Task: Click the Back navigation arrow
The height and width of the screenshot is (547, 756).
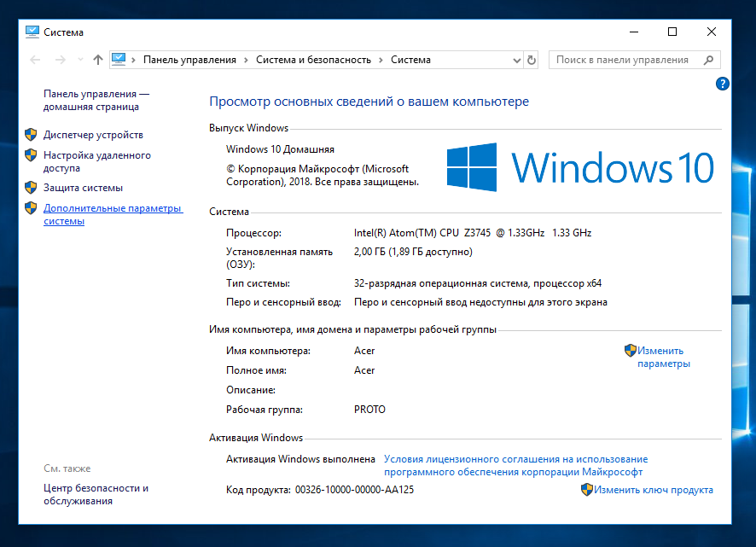Action: [35, 60]
